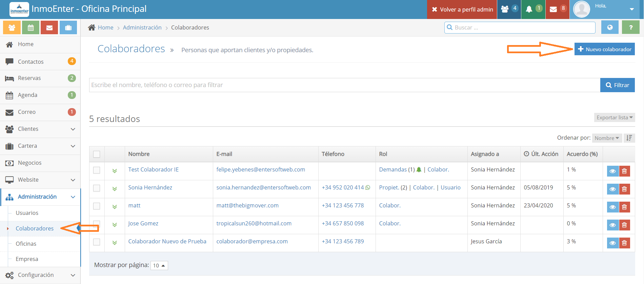Check the Test Colaborador IE row checkbox
Screen dimensions: 644x284
click(97, 170)
